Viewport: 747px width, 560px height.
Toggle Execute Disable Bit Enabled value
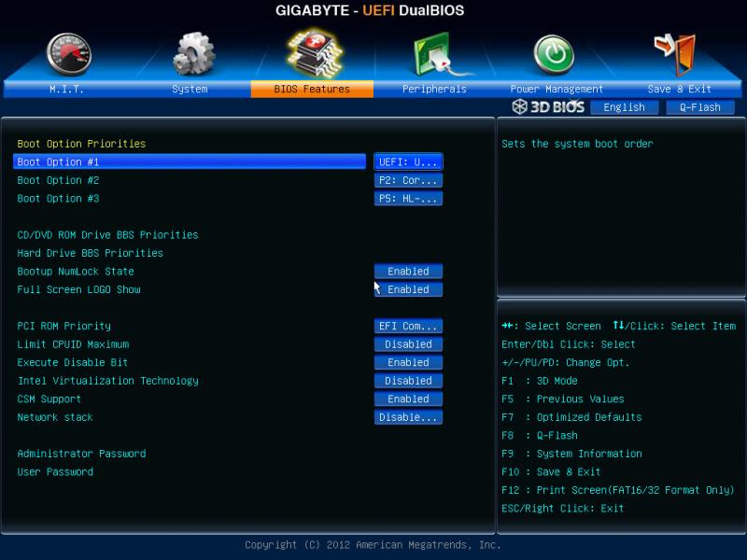click(408, 362)
